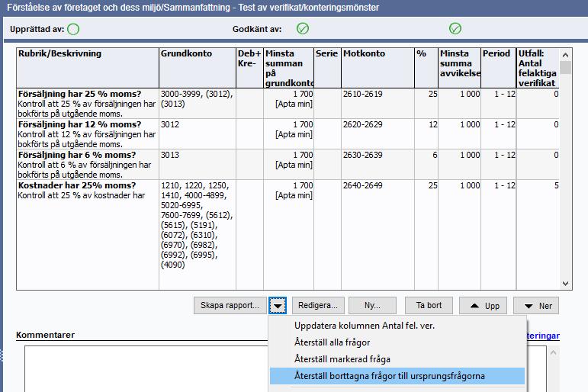Select Återställ borttagna frågor till ursprungsfrågorna

tap(397, 376)
